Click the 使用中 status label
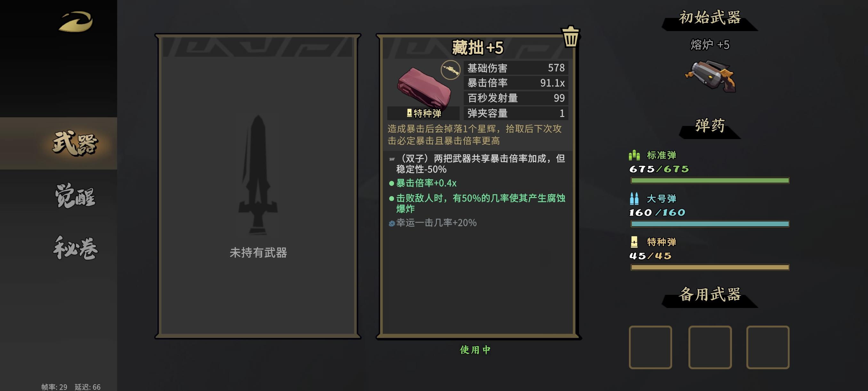 [475, 350]
